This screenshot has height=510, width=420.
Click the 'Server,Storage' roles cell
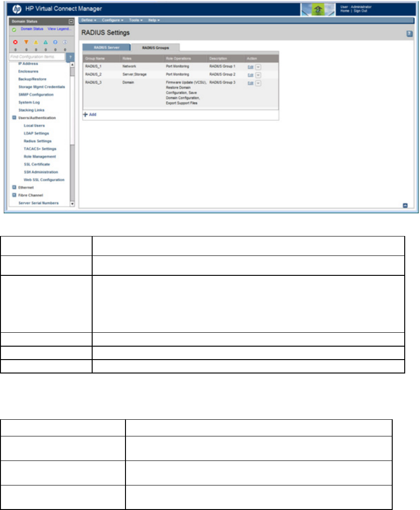(134, 75)
